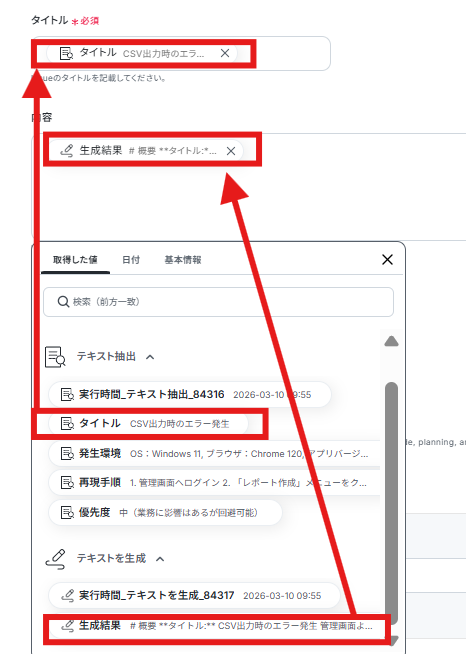Click document icon on 発生環境 row
The height and width of the screenshot is (654, 466).
coord(67,454)
